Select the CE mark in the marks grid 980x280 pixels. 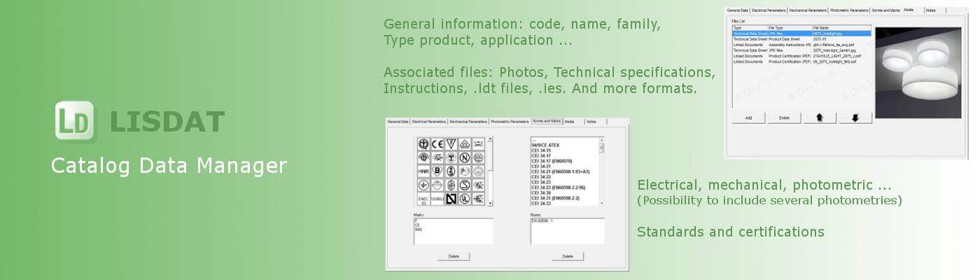(x=437, y=144)
